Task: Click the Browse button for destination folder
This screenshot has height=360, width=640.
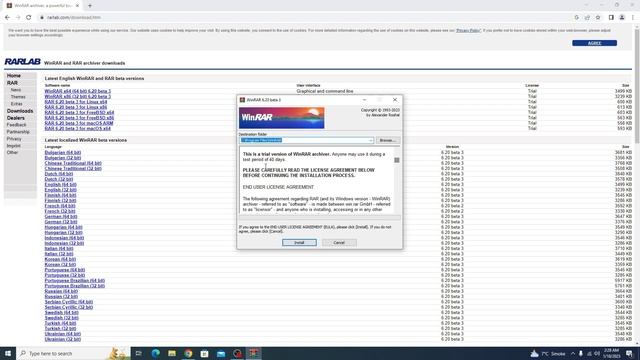Action: (387, 140)
